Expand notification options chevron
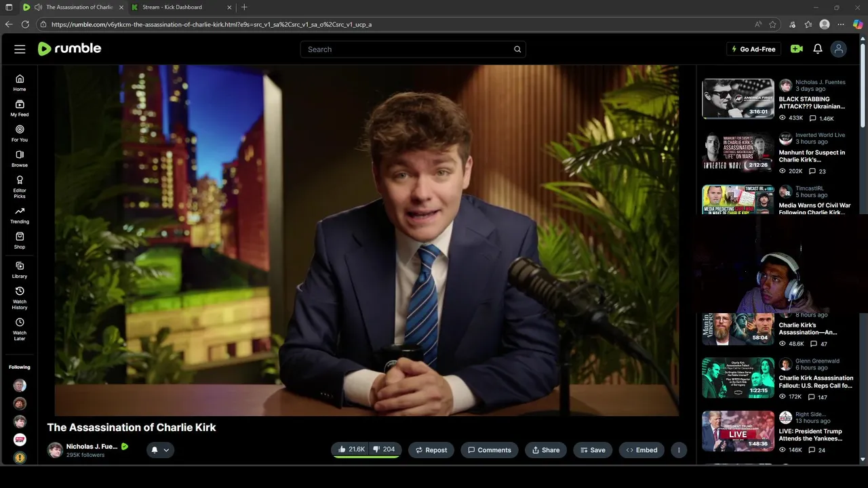This screenshot has height=488, width=868. click(166, 450)
